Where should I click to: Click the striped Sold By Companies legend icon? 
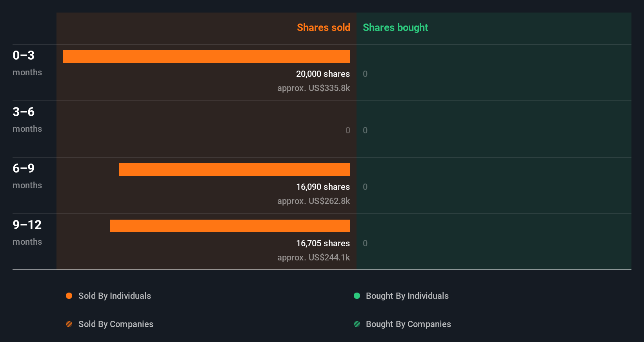pyautogui.click(x=69, y=324)
